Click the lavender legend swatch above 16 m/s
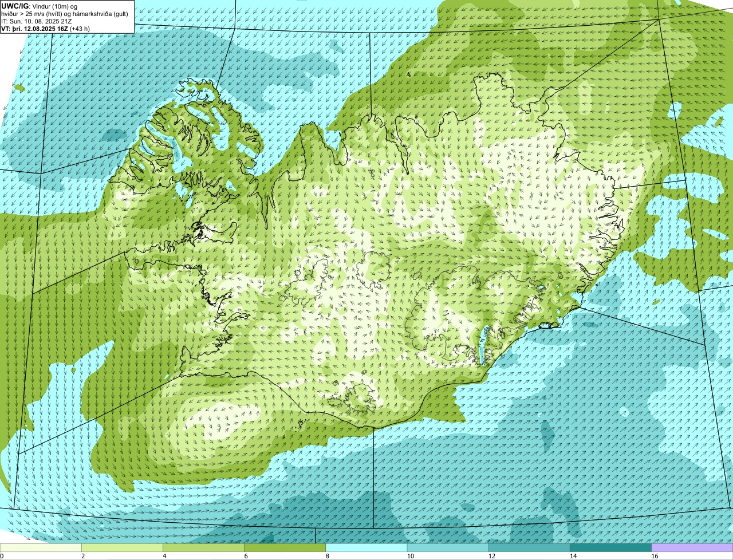Image resolution: width=733 pixels, height=560 pixels. (692, 548)
